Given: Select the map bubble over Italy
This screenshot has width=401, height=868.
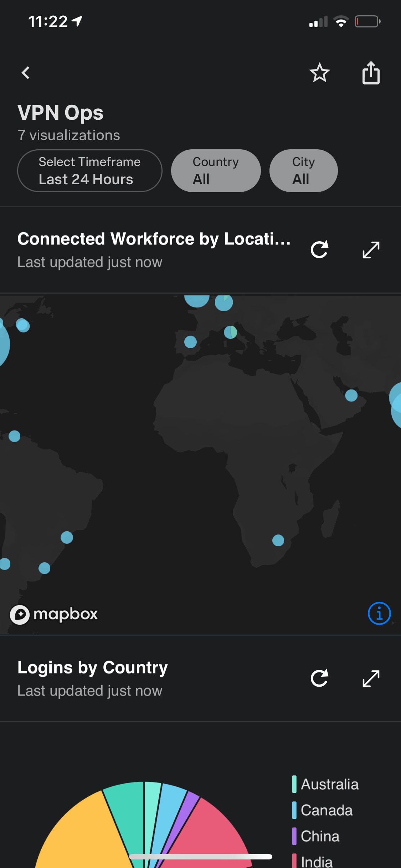Looking at the screenshot, I should pos(230,332).
